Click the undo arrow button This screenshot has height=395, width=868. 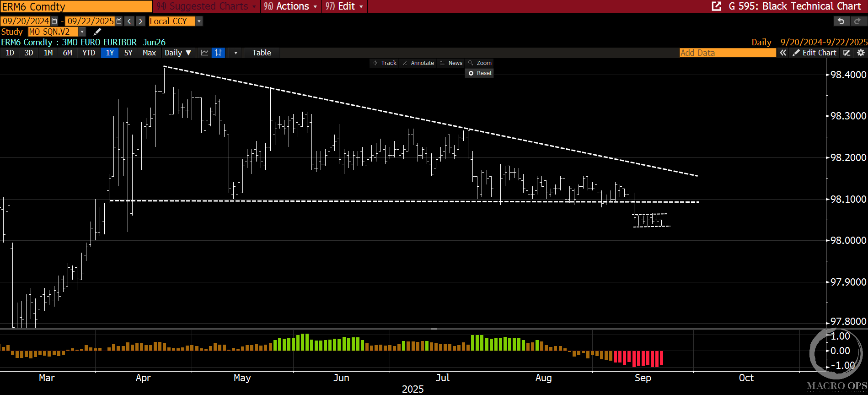(x=841, y=21)
